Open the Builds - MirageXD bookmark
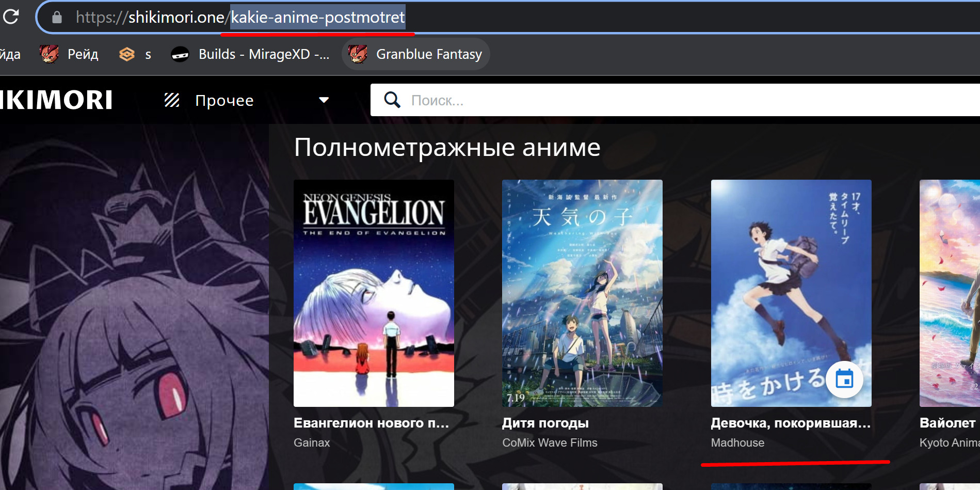Image resolution: width=980 pixels, height=490 pixels. [250, 54]
